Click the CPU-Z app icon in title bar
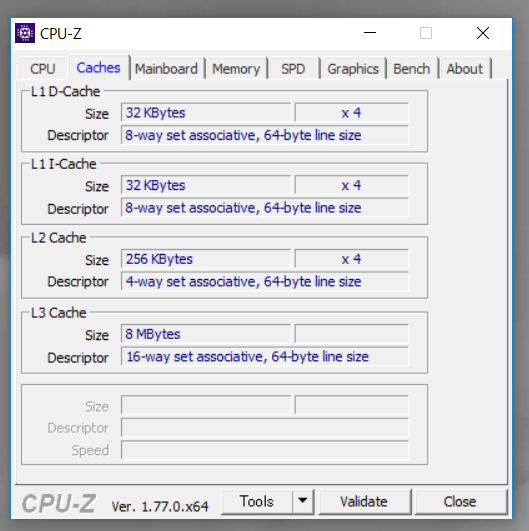The image size is (529, 531). (x=25, y=33)
